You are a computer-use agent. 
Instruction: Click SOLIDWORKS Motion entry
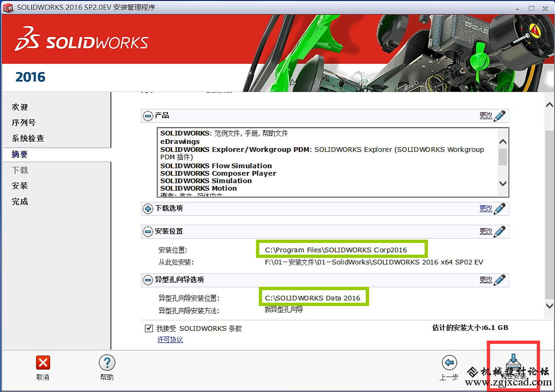tap(199, 188)
